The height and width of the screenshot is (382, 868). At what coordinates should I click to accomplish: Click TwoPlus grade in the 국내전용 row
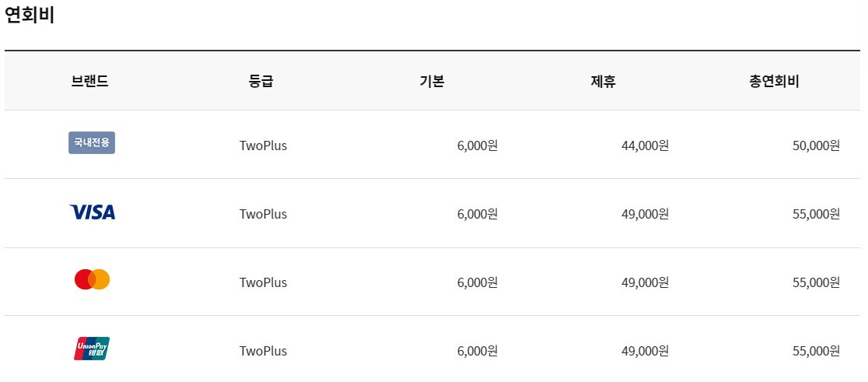pos(263,145)
